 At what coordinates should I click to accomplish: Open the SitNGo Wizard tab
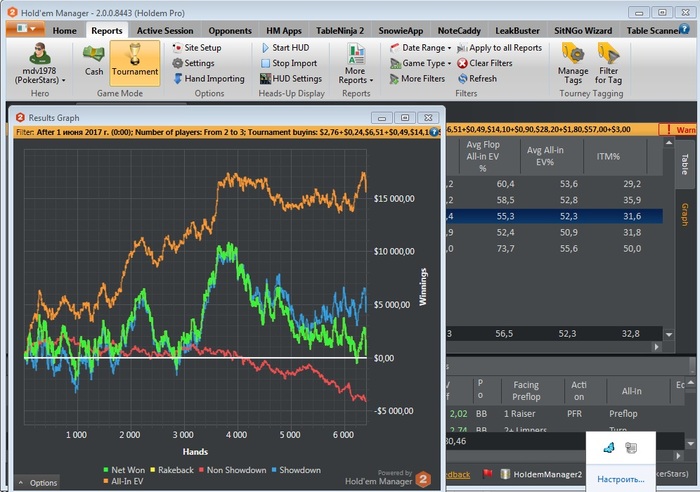[583, 31]
